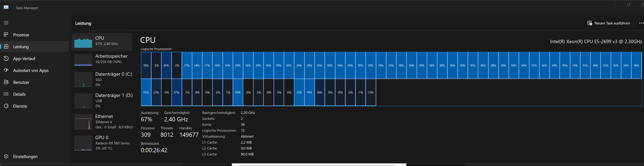Click the GPU 0 mini graph
This screenshot has height=166, width=644.
83,143
